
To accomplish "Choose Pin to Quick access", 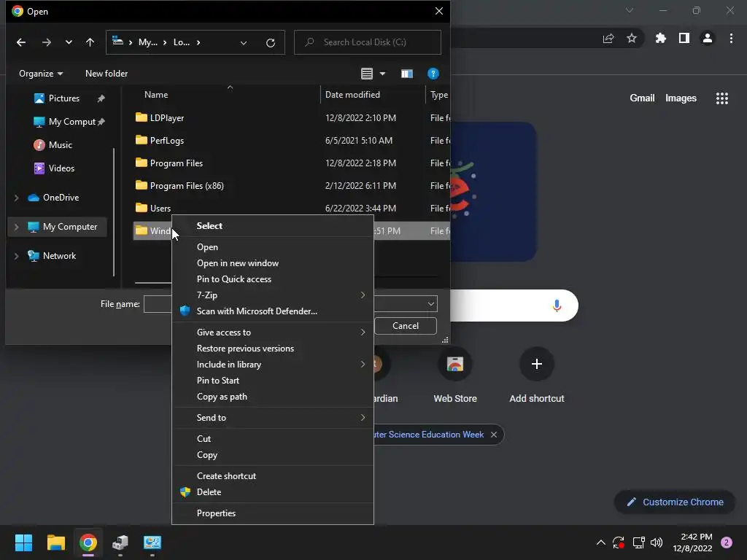I will (x=273, y=279).
